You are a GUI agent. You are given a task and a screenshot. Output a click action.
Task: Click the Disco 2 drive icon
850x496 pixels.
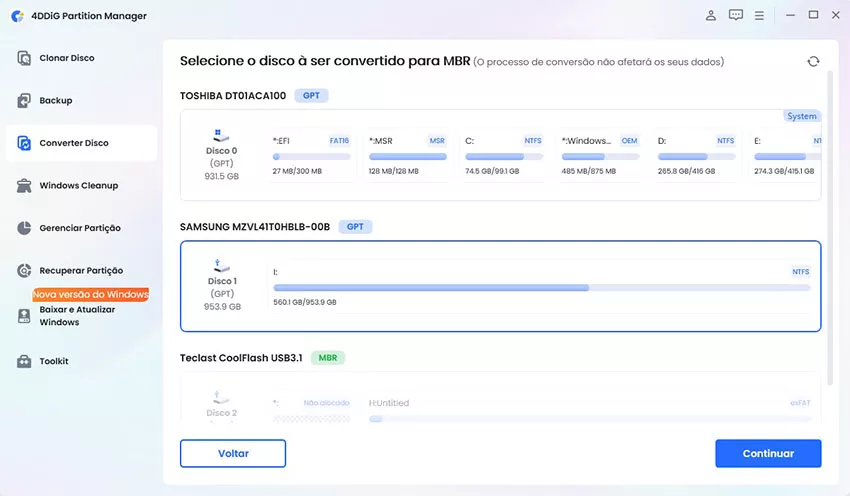pyautogui.click(x=221, y=397)
